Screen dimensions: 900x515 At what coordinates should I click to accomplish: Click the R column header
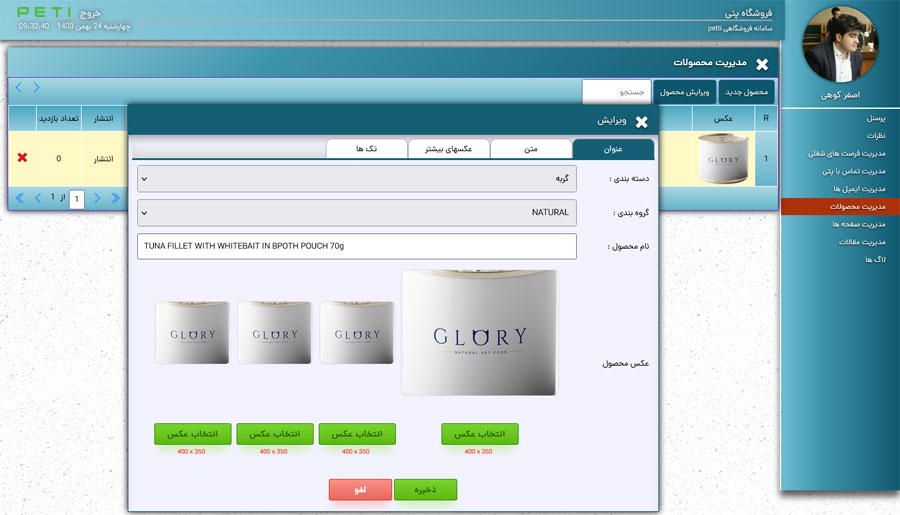coord(766,118)
